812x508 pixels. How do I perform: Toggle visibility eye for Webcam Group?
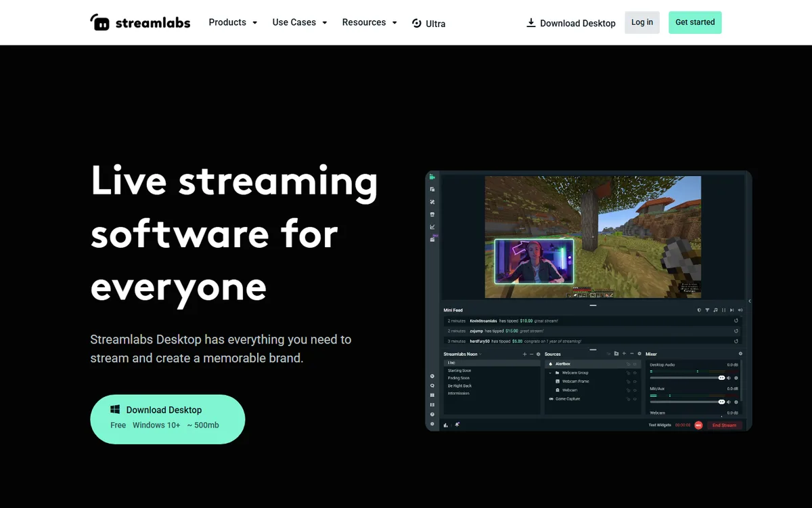click(635, 373)
